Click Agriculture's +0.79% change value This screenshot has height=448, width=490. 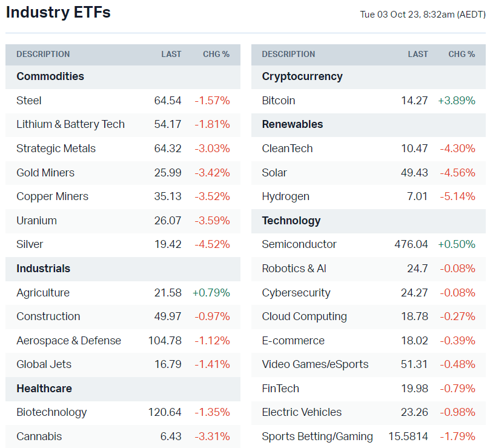(211, 293)
